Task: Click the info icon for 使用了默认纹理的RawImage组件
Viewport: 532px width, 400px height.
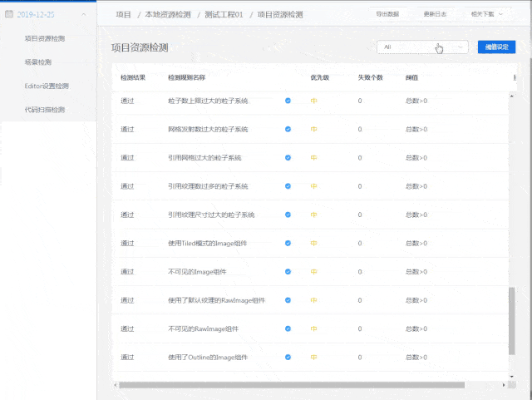Action: tap(288, 300)
